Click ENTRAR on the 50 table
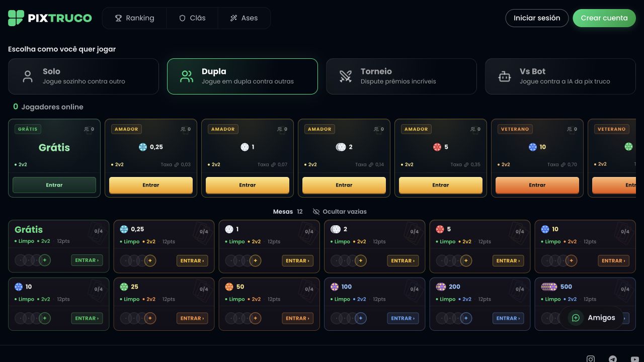Viewport: 644px width, 362px height. coord(297,318)
